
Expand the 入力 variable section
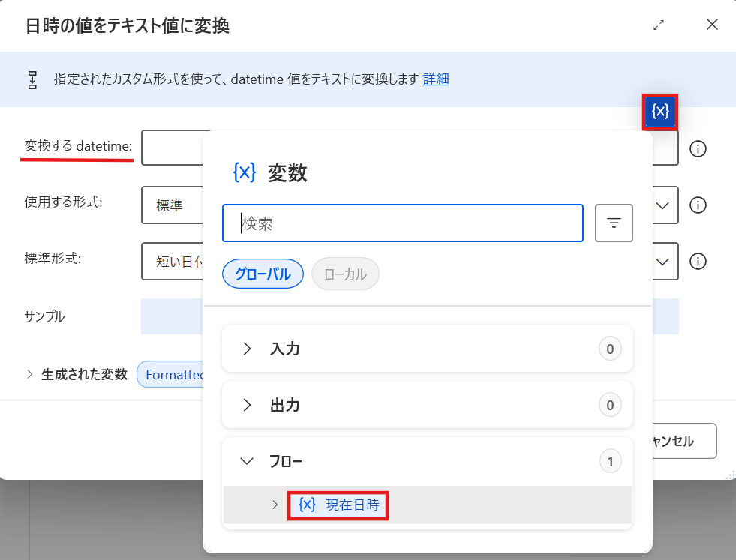[x=247, y=348]
